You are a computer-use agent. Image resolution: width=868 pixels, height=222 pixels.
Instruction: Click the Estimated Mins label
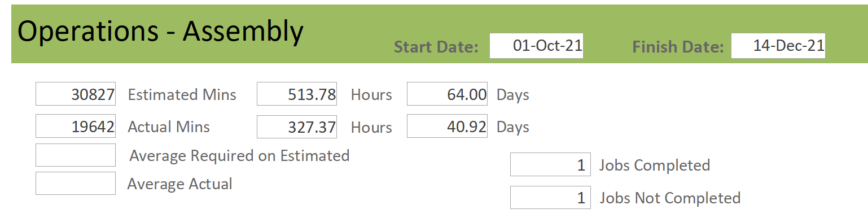pos(182,94)
